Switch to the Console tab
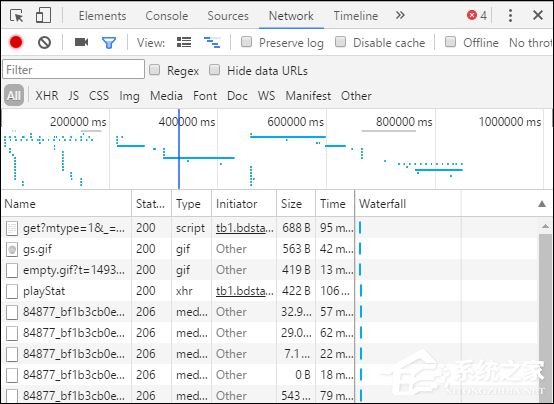 [x=167, y=16]
